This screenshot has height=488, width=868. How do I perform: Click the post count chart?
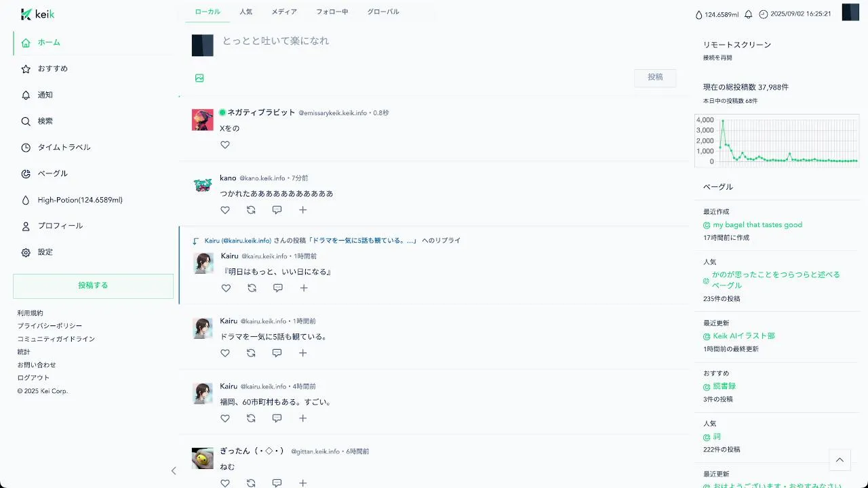point(777,140)
